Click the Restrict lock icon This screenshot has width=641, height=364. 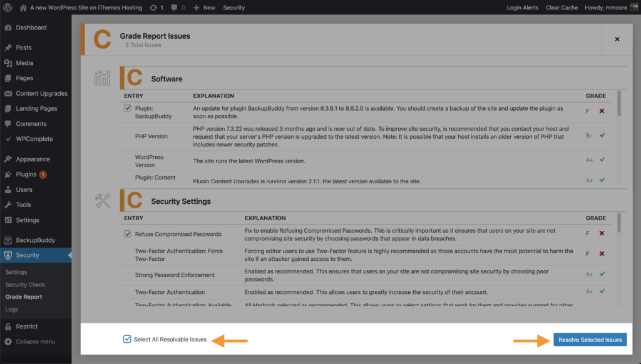[x=8, y=326]
